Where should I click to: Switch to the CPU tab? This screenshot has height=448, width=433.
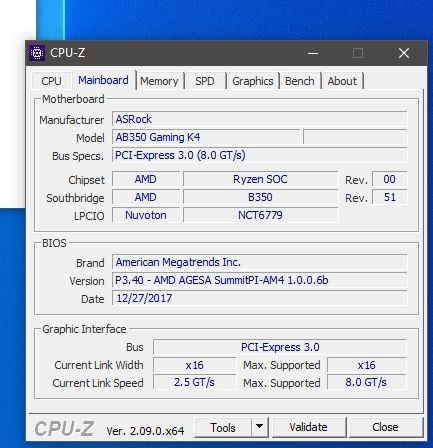pyautogui.click(x=51, y=81)
